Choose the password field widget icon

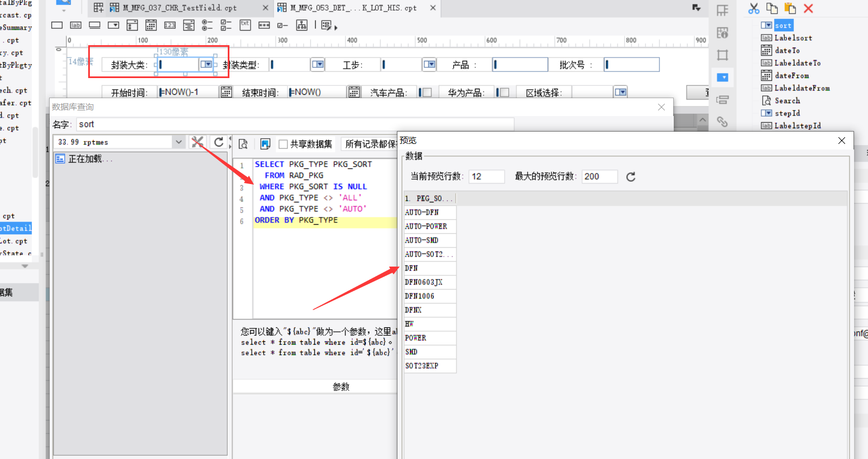pos(264,25)
